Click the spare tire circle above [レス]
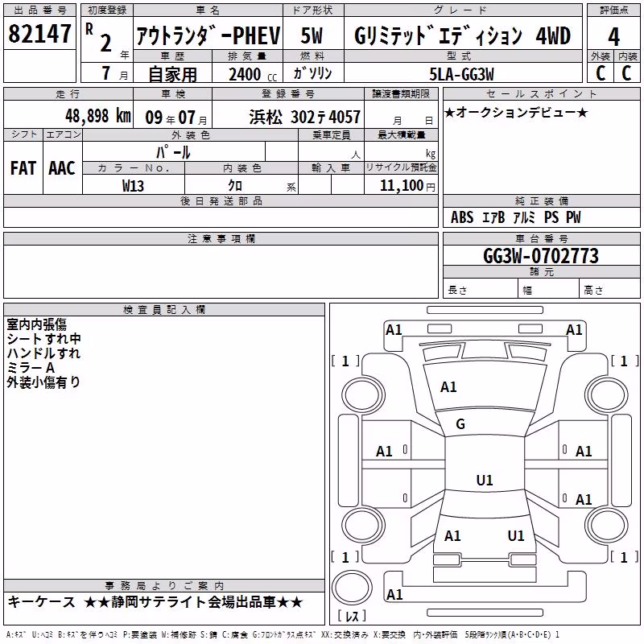Screen dimensions: 644x644 point(352,587)
